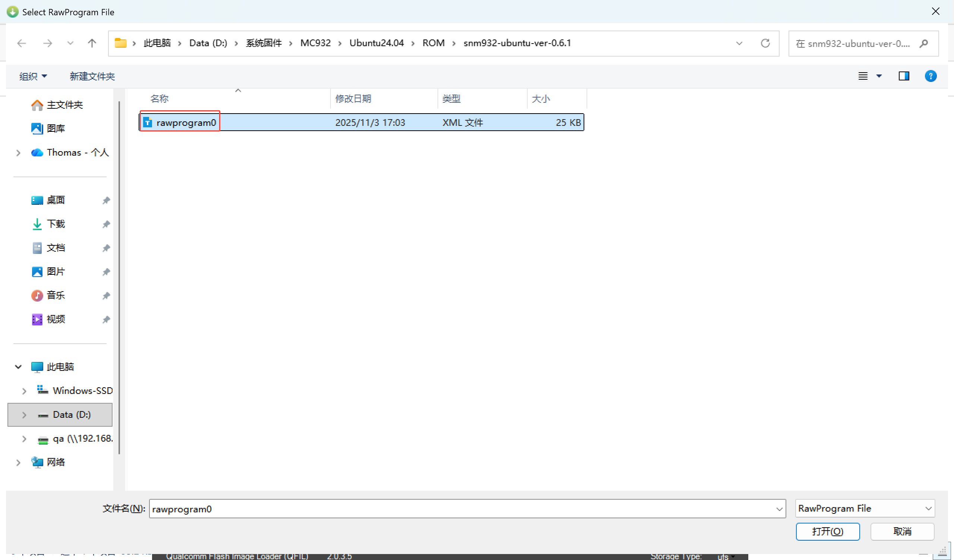Click the 取消 button
Viewport: 954px width, 560px height.
pos(902,531)
